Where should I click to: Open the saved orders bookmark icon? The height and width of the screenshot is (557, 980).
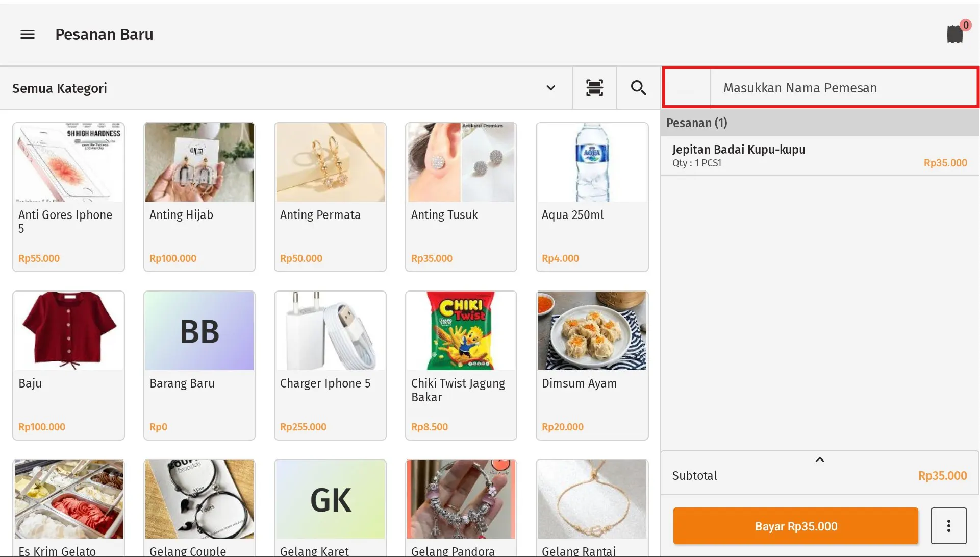954,34
